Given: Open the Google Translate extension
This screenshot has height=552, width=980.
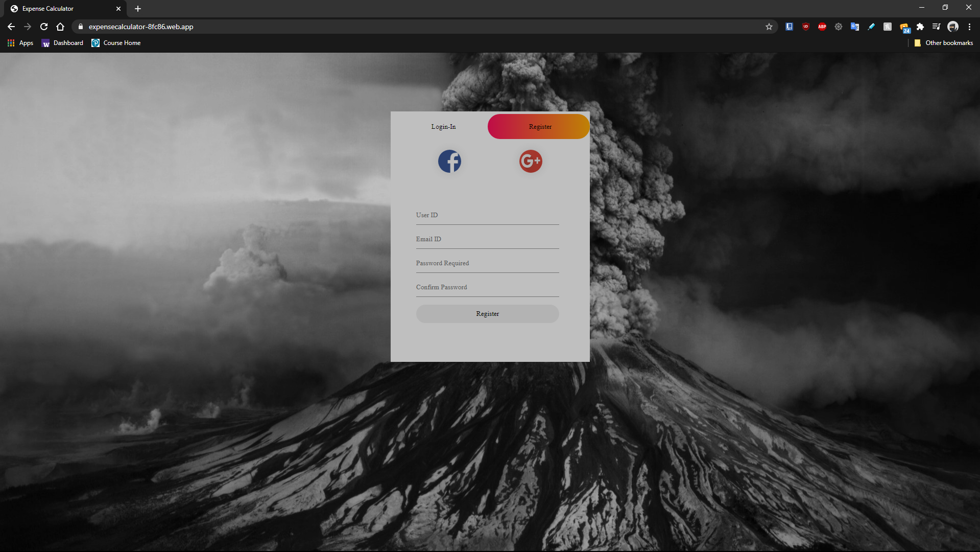Looking at the screenshot, I should point(855,27).
